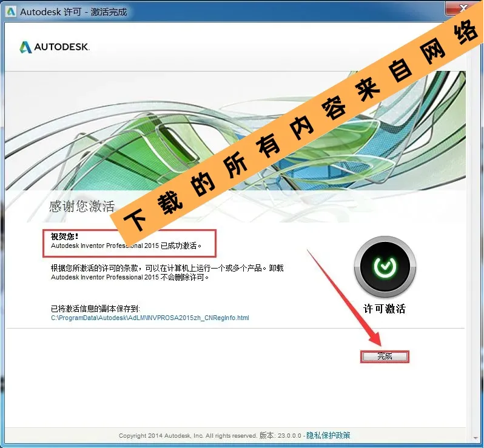
Task: Open the INVPROSA2015zh_CNRegInfo.html file path link
Action: [150, 318]
